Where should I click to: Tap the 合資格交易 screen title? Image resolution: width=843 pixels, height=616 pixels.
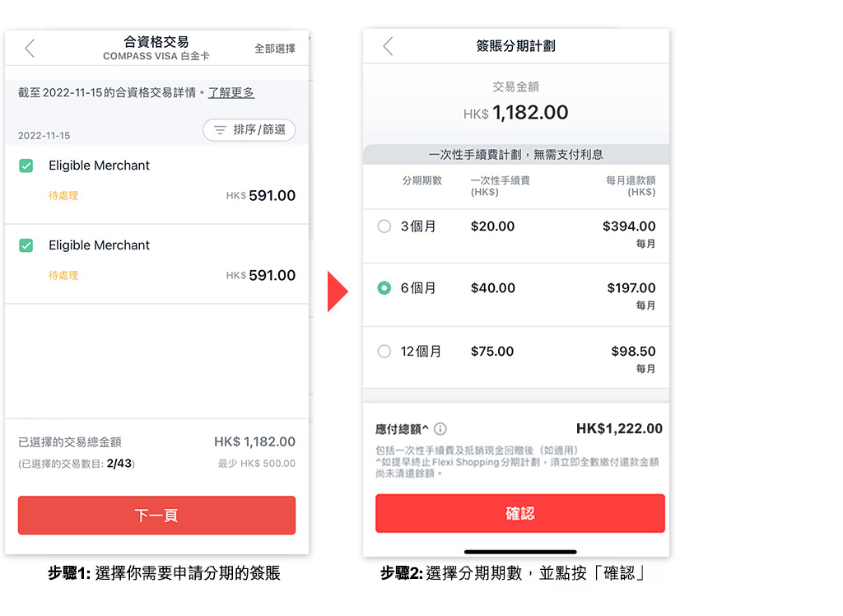click(156, 41)
